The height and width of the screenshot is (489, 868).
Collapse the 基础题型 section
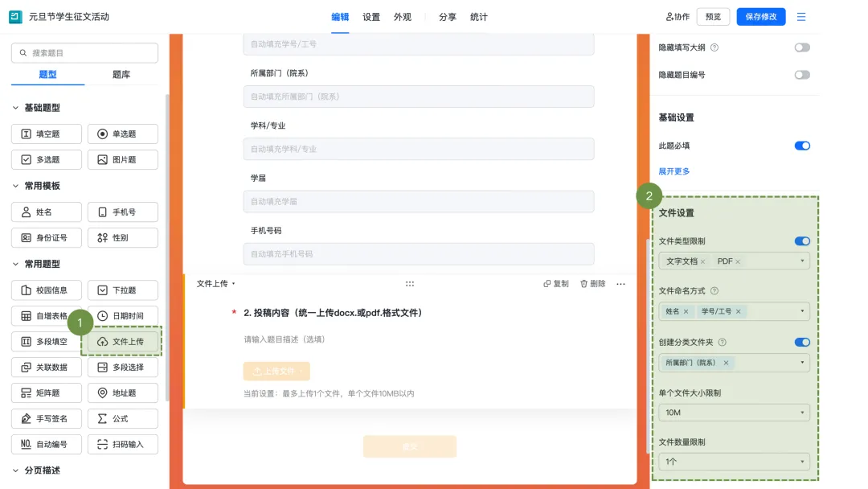coord(15,108)
